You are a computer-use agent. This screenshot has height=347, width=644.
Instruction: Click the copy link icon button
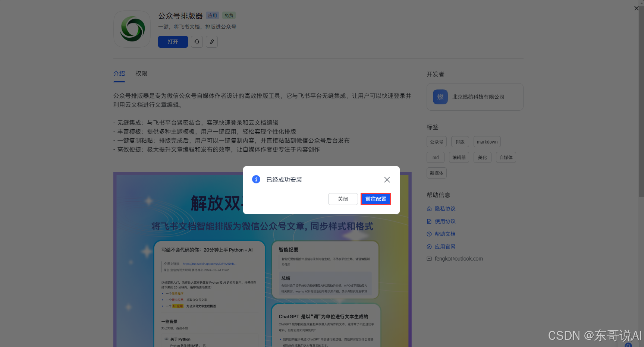(212, 42)
